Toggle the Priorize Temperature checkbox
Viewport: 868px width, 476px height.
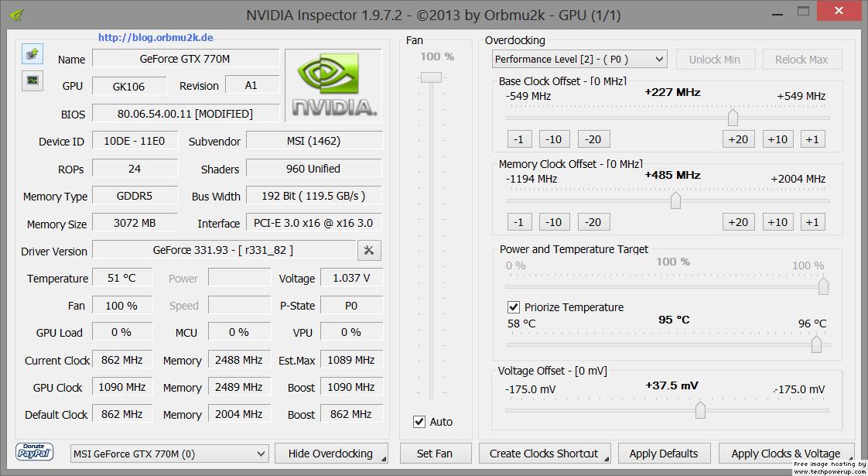coord(514,307)
